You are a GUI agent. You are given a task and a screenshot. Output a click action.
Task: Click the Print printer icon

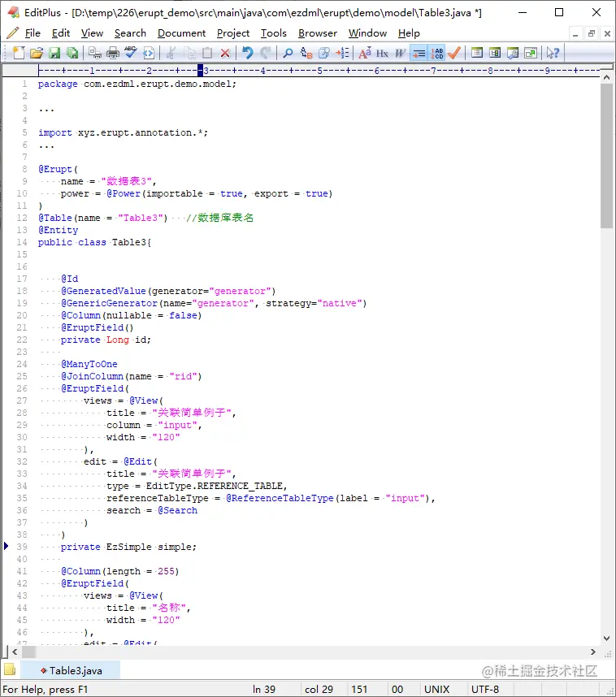[113, 53]
